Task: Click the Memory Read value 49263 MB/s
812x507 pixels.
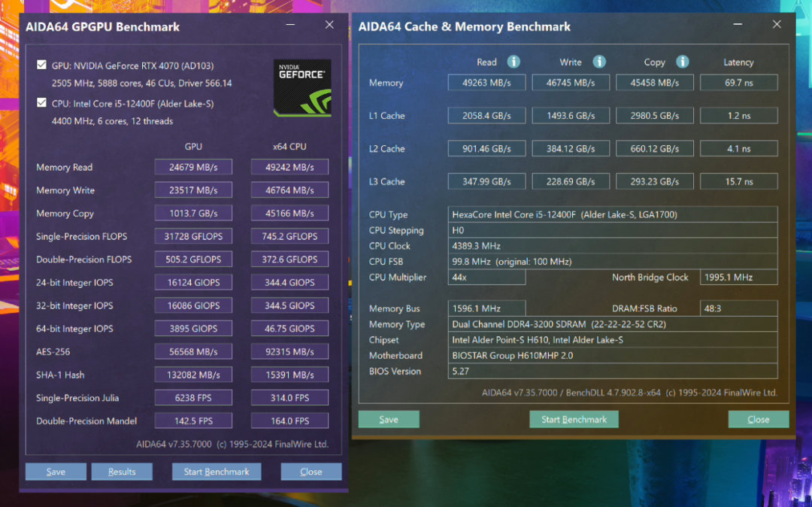Action: (486, 82)
